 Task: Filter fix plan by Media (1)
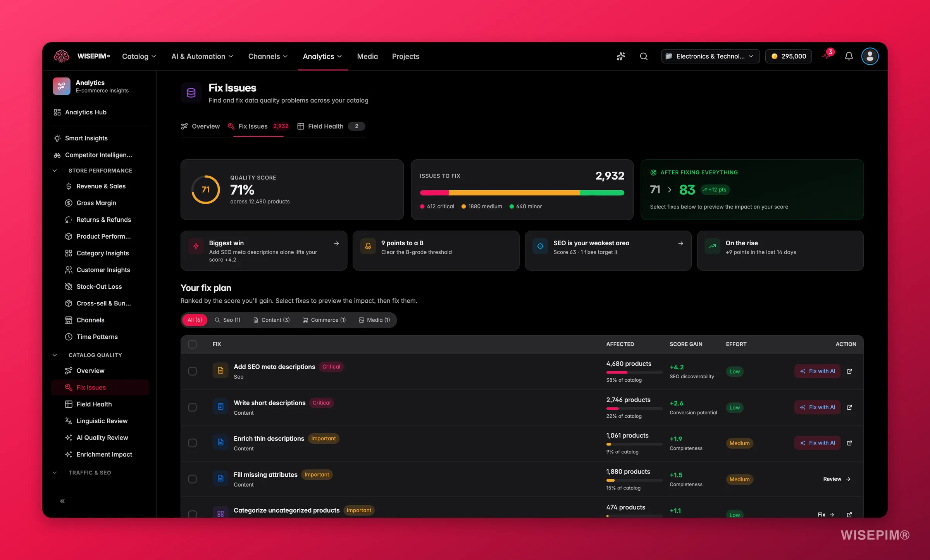click(x=374, y=320)
